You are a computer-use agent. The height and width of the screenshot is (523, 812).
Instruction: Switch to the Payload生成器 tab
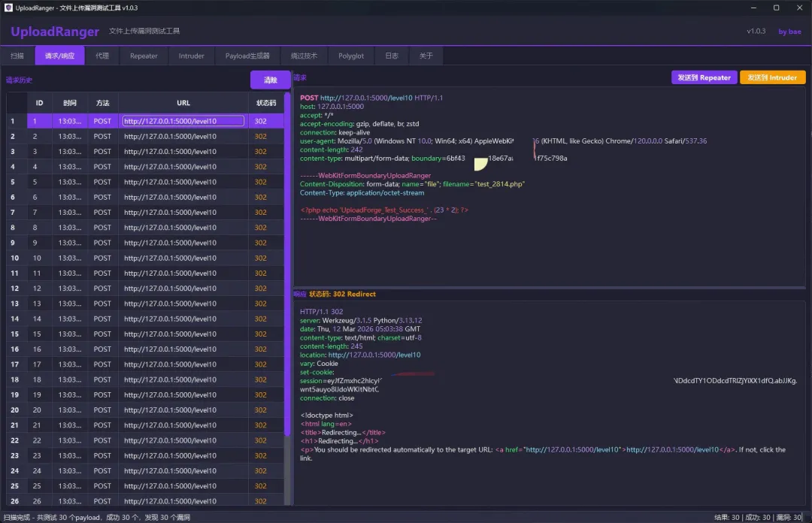[247, 56]
